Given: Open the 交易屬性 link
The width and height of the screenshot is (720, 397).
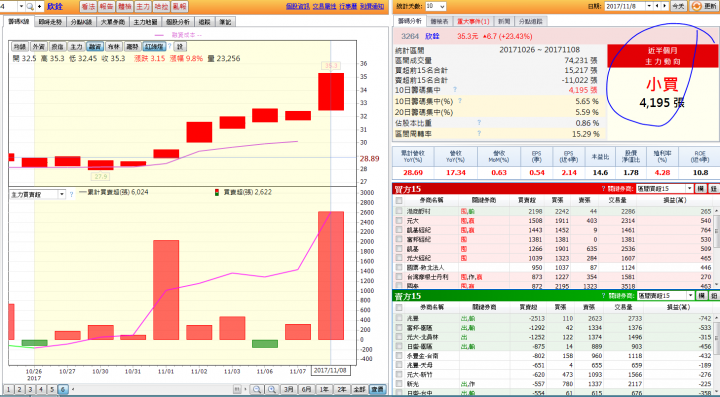Looking at the screenshot, I should tap(325, 6).
